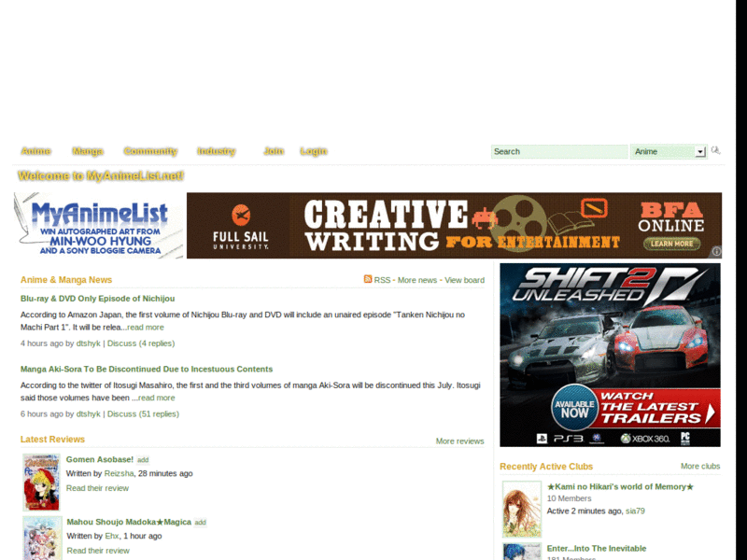Image resolution: width=747 pixels, height=560 pixels.
Task: Click the search magnifying glass icon
Action: click(x=715, y=151)
